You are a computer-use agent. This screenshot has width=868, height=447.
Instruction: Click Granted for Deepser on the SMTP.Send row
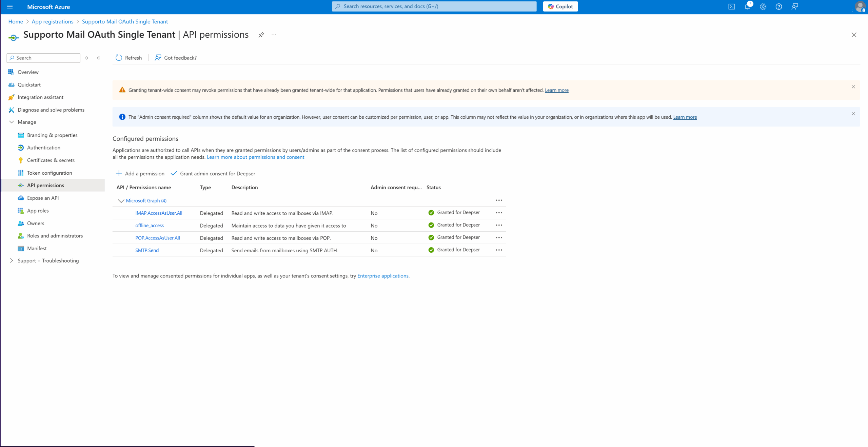coord(458,250)
